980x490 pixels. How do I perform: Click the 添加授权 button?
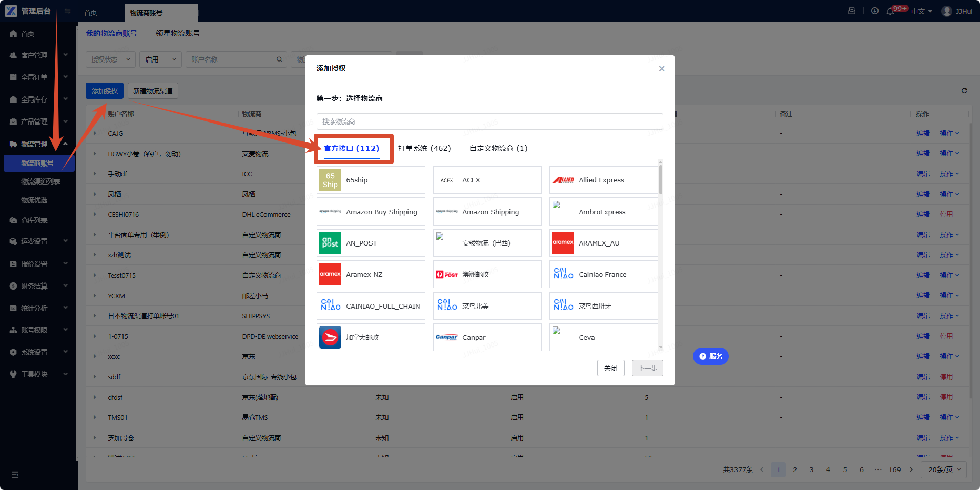105,91
